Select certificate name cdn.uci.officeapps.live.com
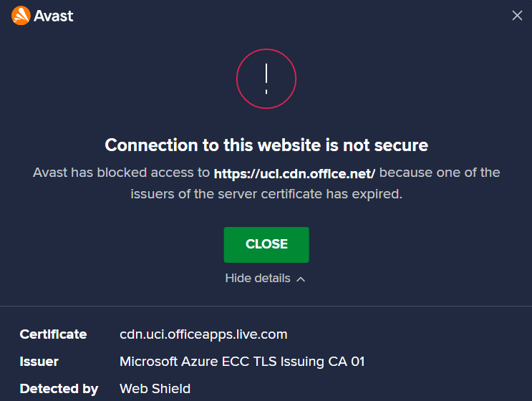Image resolution: width=532 pixels, height=401 pixels. coord(203,334)
